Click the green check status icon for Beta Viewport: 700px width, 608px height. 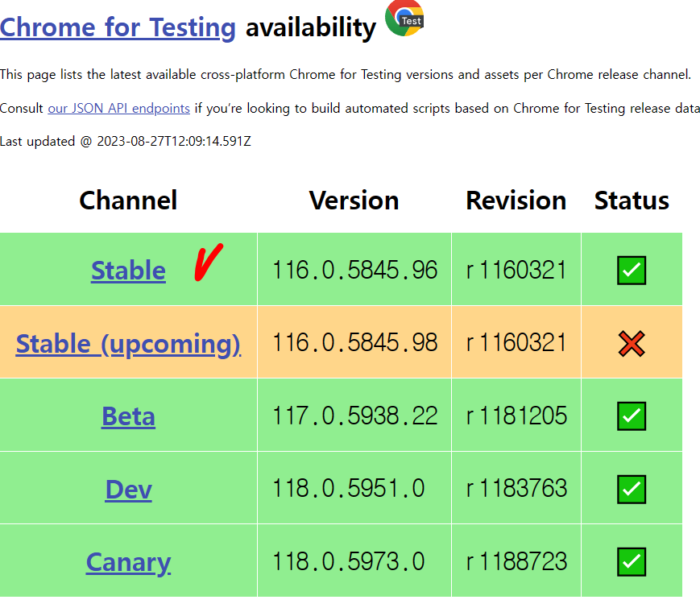[x=632, y=416]
